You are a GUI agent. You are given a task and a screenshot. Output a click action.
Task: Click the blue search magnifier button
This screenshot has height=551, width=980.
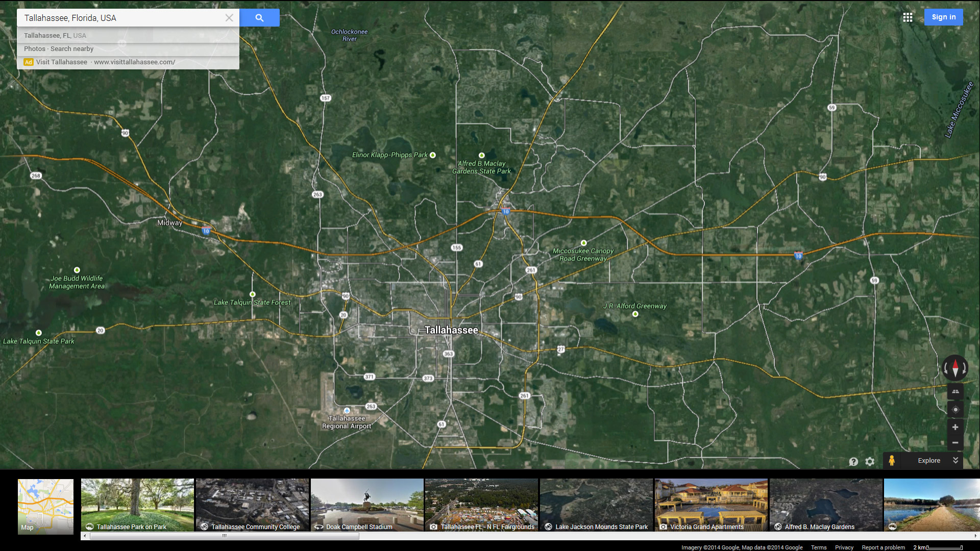[259, 18]
